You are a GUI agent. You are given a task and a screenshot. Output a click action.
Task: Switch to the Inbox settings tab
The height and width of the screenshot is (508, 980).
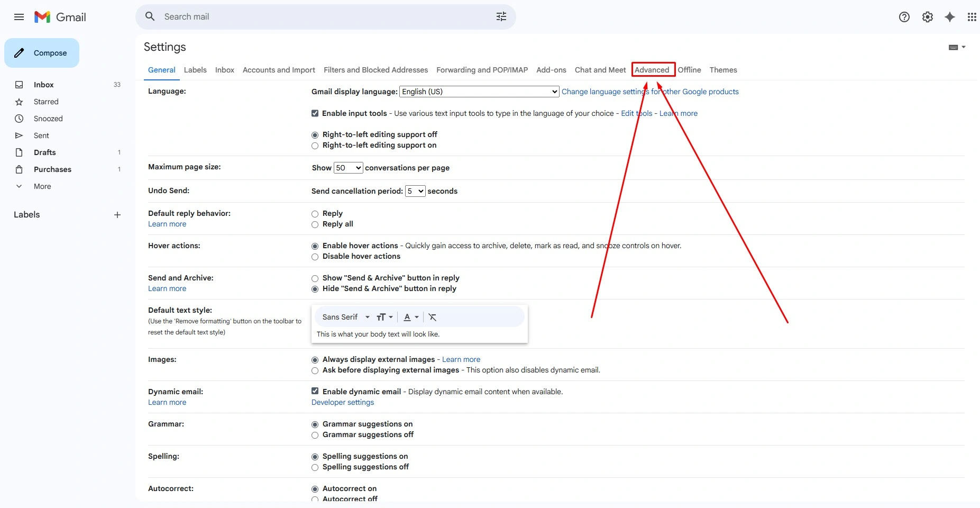225,70
